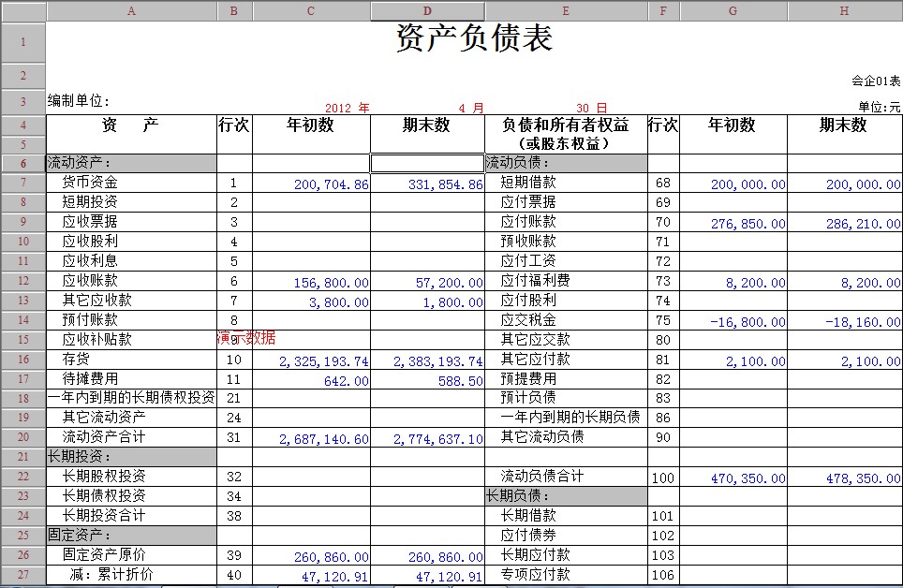Click the 负债和所有者权益 column heading
The width and height of the screenshot is (903, 588).
(x=566, y=125)
